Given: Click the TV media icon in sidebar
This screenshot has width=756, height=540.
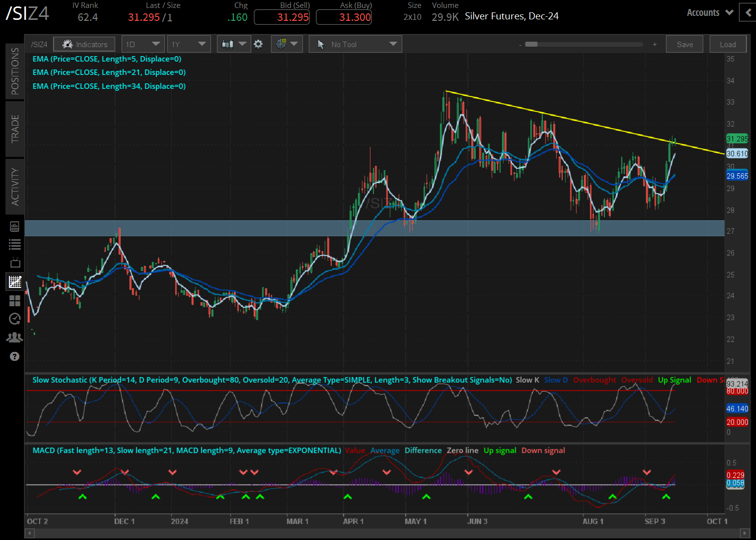Looking at the screenshot, I should click(15, 263).
